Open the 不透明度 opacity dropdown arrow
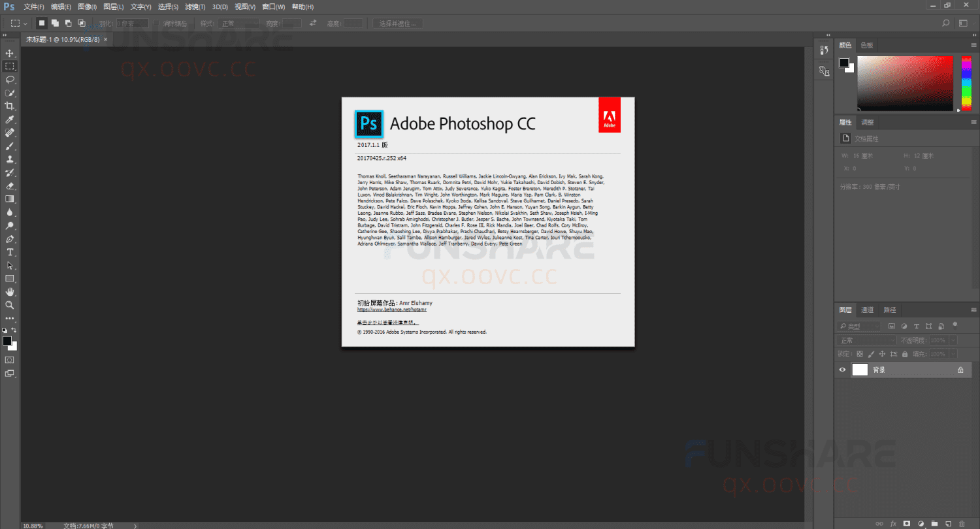The width and height of the screenshot is (980, 529). (x=953, y=340)
